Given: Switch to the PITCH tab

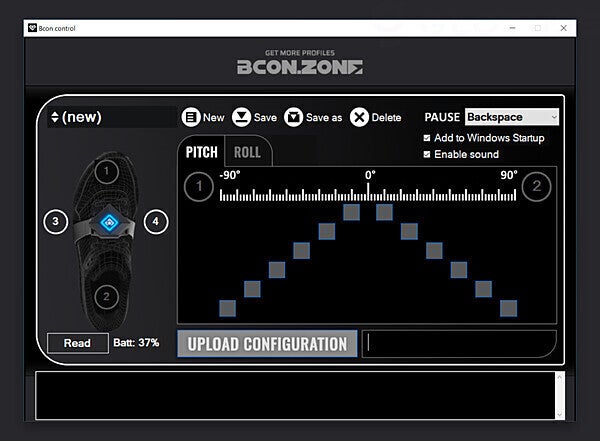Looking at the screenshot, I should coord(201,152).
